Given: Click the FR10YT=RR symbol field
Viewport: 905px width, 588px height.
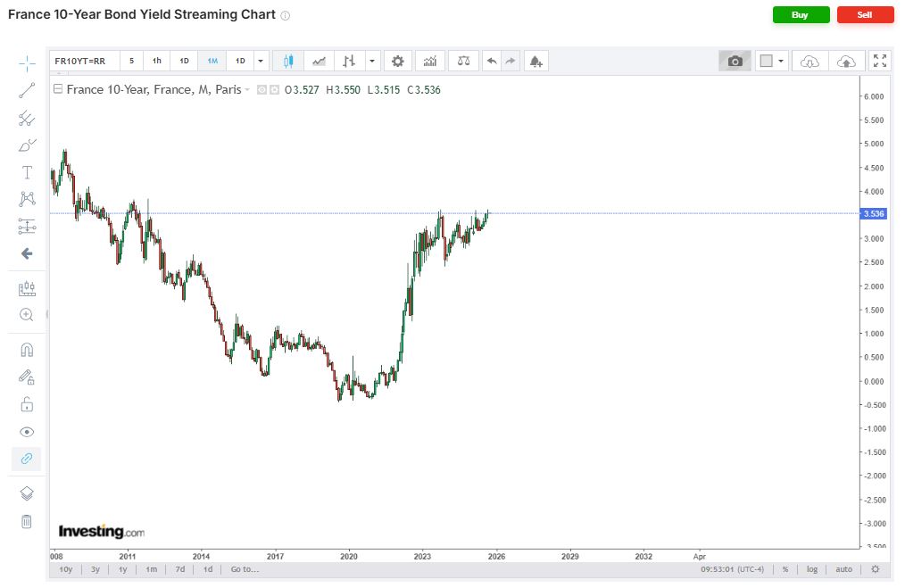Looking at the screenshot, I should coord(85,61).
